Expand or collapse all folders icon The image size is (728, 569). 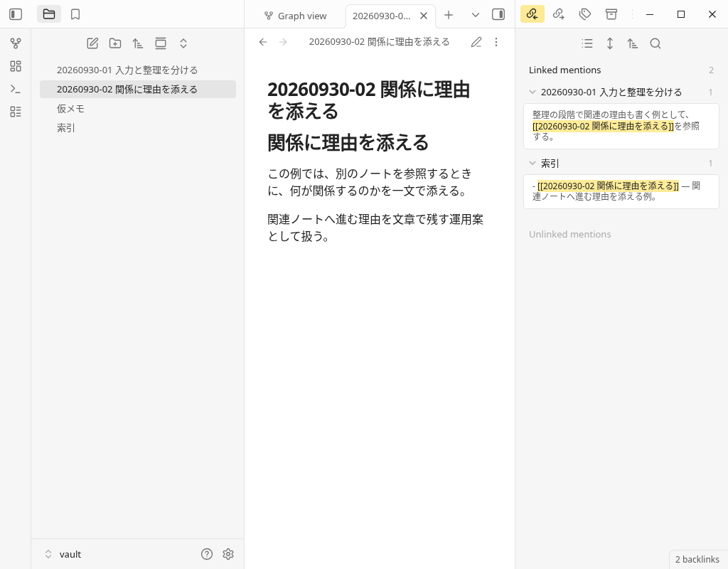point(183,43)
